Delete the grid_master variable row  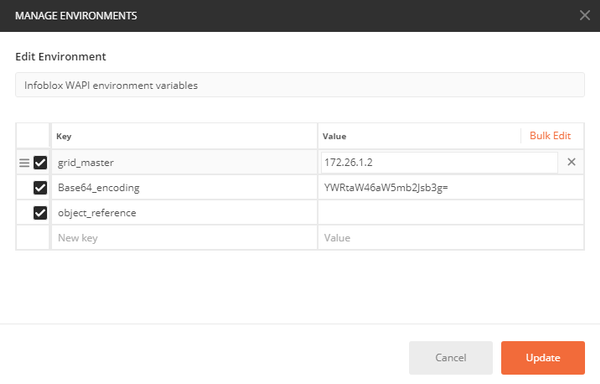click(x=571, y=162)
